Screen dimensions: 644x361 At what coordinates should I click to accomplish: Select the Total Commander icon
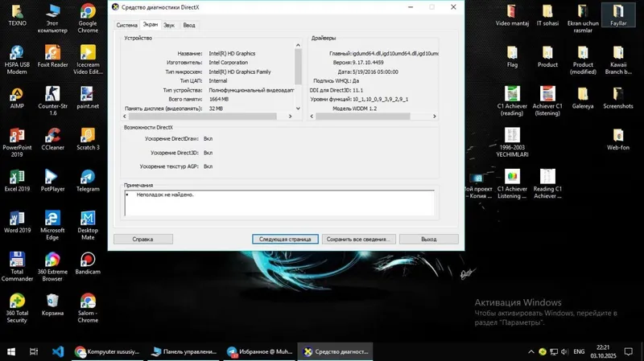(17, 266)
